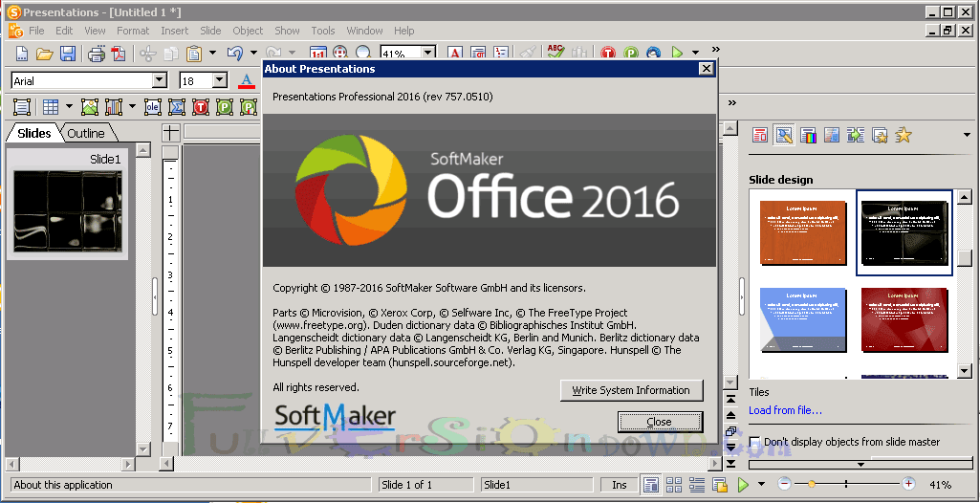
Task: Open the sidebar options dropdown arrow
Action: click(967, 134)
